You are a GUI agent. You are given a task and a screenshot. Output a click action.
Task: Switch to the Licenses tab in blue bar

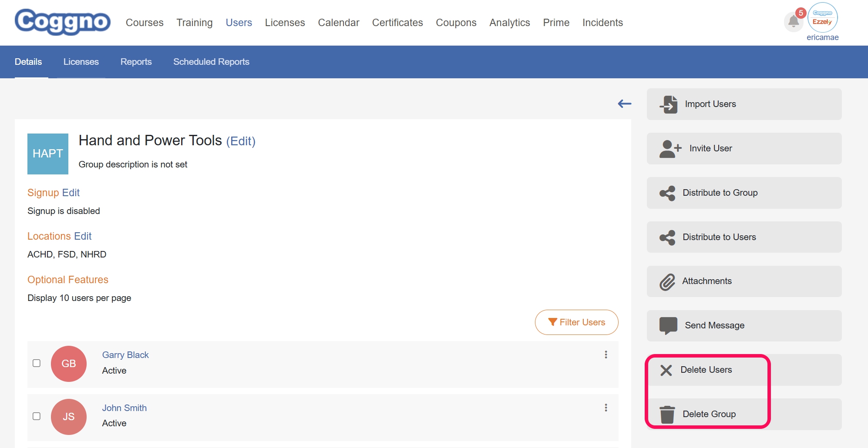(x=81, y=62)
